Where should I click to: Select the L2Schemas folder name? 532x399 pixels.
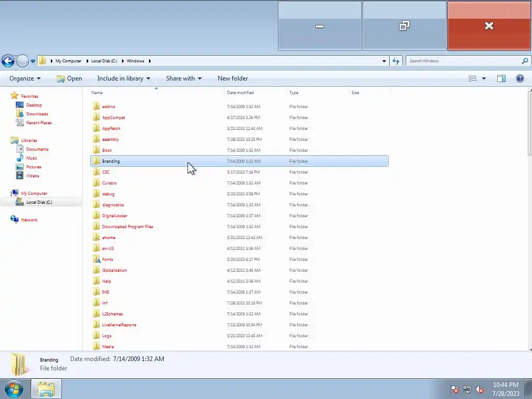pyautogui.click(x=112, y=313)
